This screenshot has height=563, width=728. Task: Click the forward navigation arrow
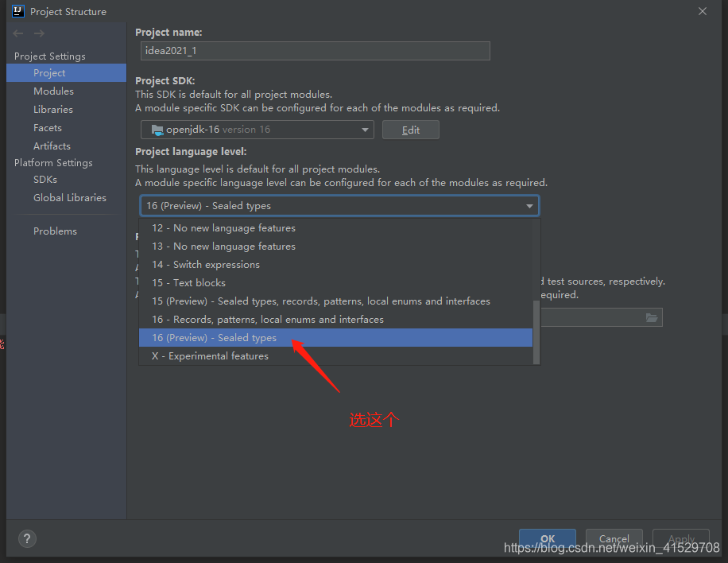tap(40, 33)
